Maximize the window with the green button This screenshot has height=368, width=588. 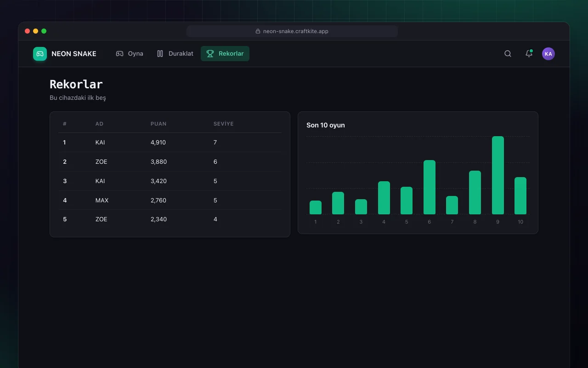click(x=44, y=31)
